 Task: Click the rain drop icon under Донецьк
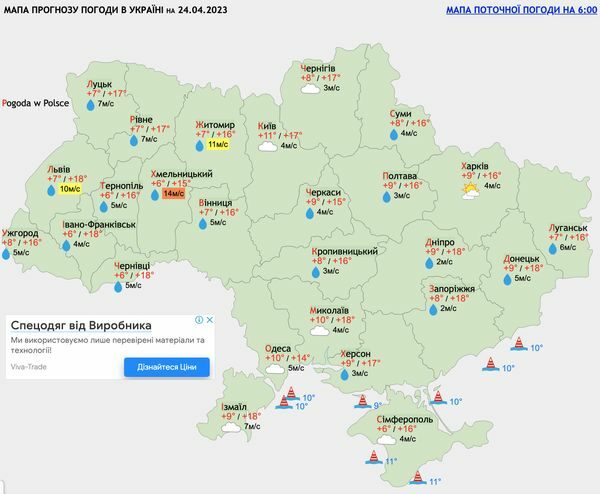click(507, 280)
